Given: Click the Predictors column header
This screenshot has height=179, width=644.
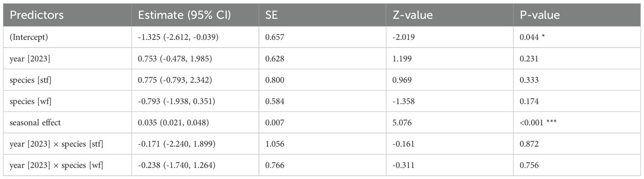Looking at the screenshot, I should click(37, 15).
